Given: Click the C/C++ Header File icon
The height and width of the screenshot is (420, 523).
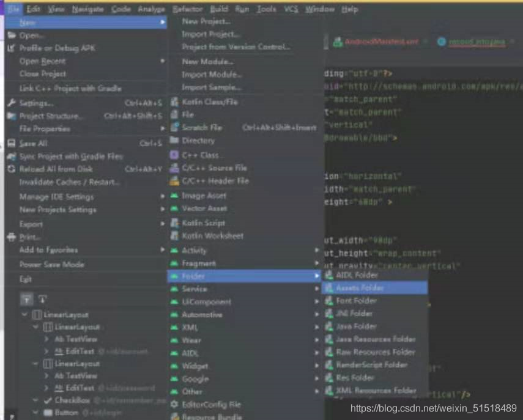Looking at the screenshot, I should 174,181.
